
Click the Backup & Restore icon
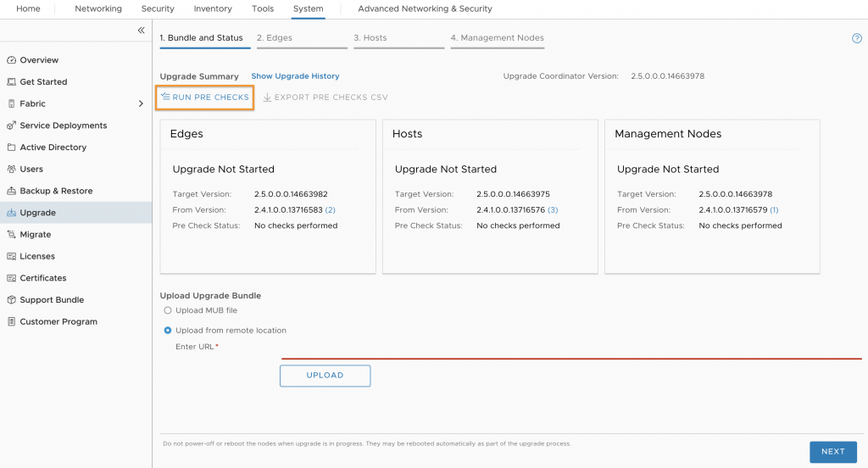11,191
